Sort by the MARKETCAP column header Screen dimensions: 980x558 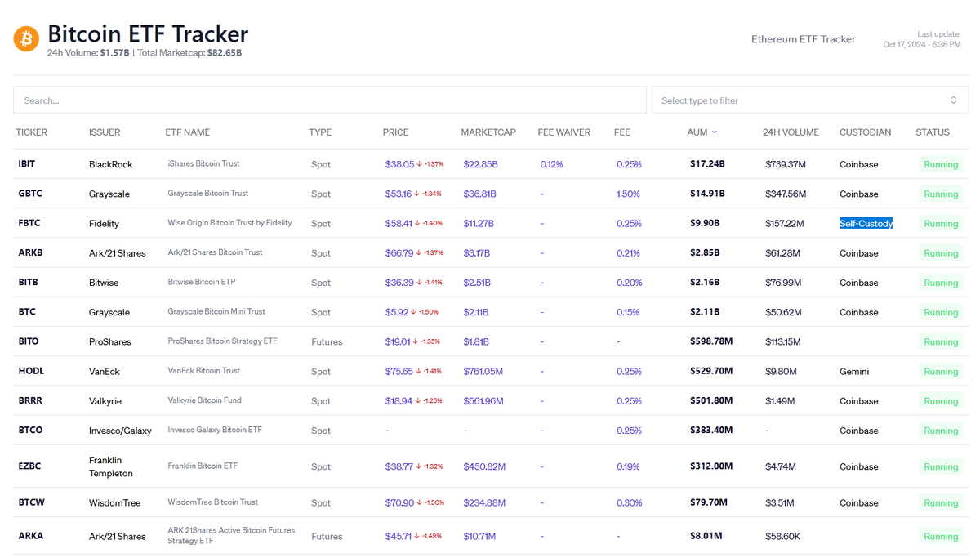click(488, 132)
